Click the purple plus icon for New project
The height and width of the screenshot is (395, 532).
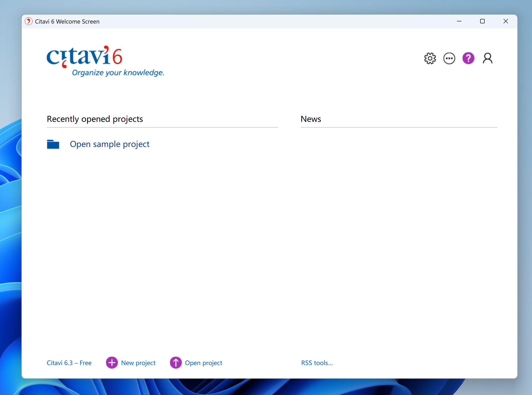(112, 363)
